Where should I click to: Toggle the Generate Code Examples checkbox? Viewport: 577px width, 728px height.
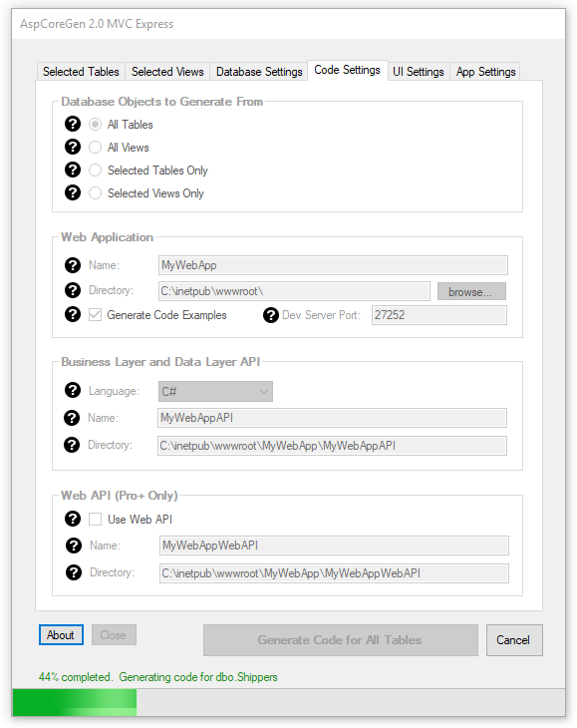[x=95, y=315]
